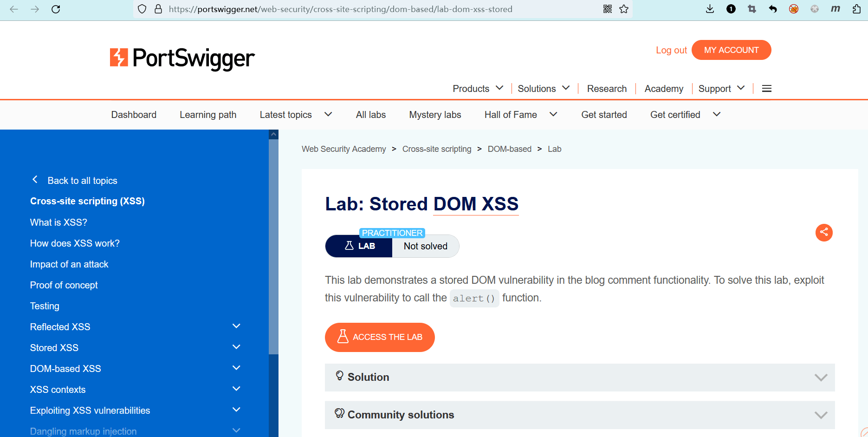Click the crop screenshot toolbar icon
The width and height of the screenshot is (868, 437).
pos(752,9)
